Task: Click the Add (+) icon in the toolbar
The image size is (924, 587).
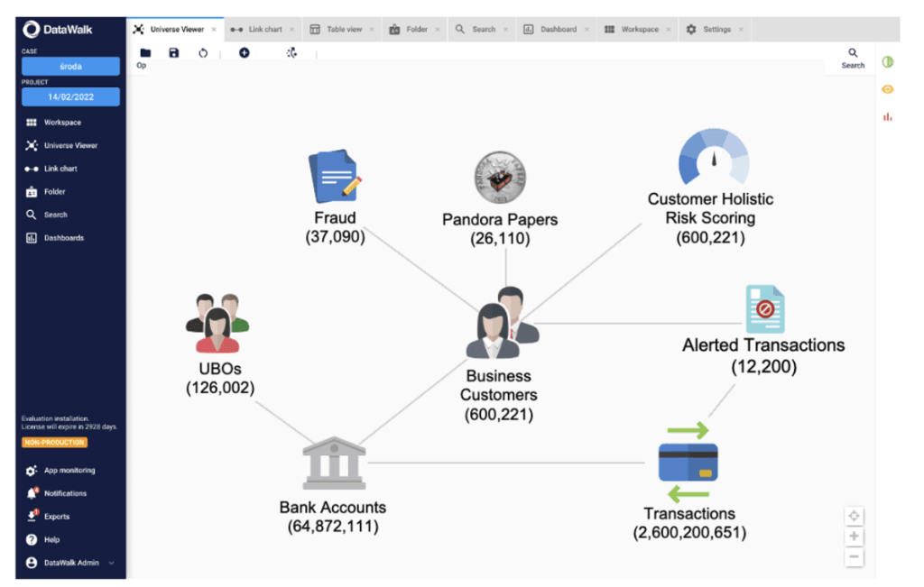Action: point(244,53)
